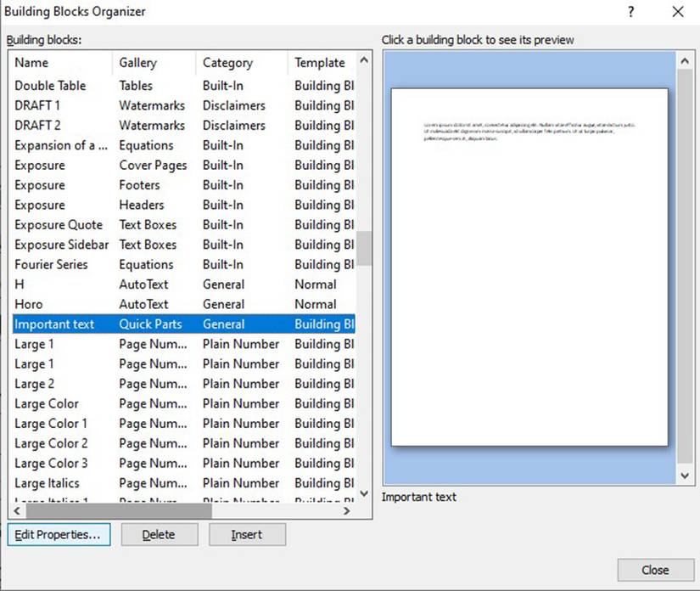This screenshot has width=700, height=591.
Task: Click Normal template cell in Horo row
Action: [x=316, y=304]
